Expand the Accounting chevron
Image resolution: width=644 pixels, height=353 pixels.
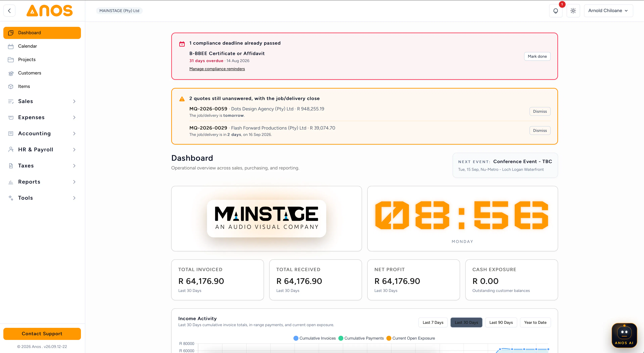pyautogui.click(x=74, y=134)
